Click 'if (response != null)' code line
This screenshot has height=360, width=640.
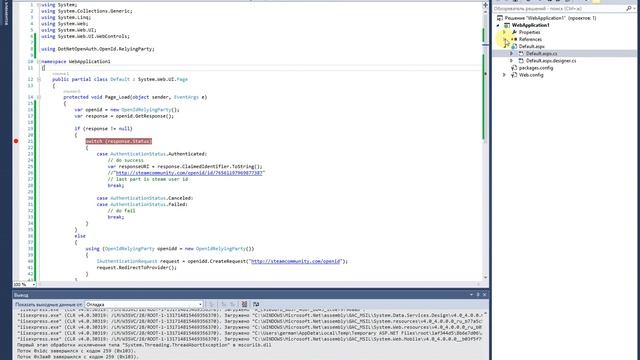pyautogui.click(x=103, y=129)
